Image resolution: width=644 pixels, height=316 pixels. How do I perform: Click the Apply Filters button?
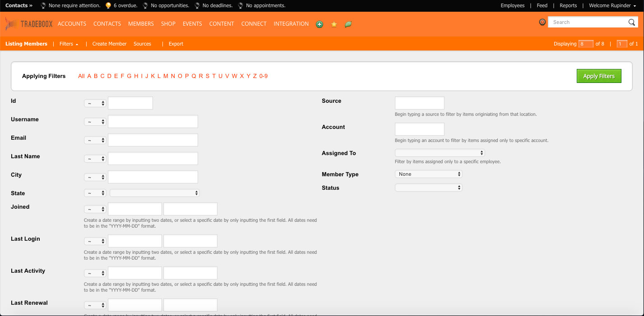(599, 76)
